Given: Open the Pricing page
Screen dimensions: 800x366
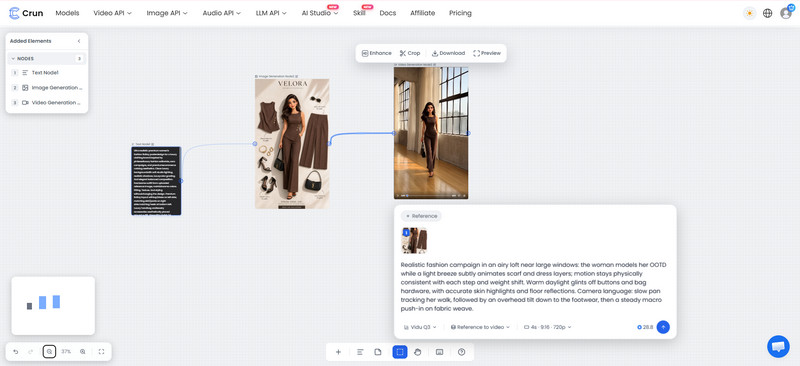Looking at the screenshot, I should pyautogui.click(x=460, y=13).
